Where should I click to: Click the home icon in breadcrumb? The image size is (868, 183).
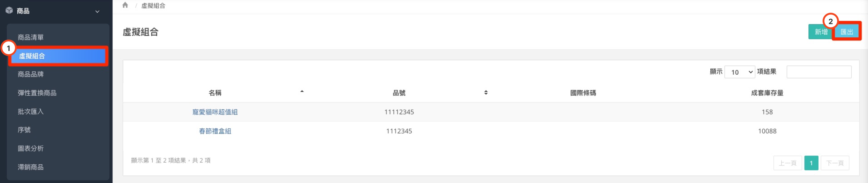coord(125,5)
